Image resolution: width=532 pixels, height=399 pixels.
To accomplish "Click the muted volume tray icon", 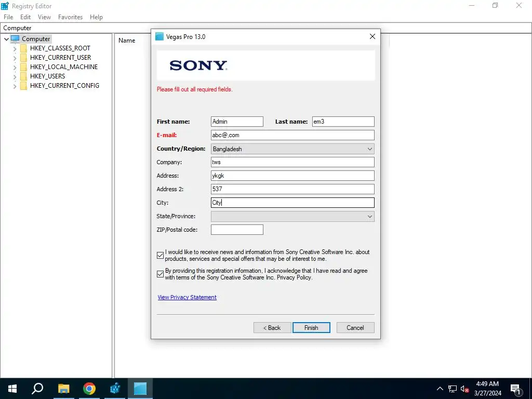I will [x=465, y=389].
